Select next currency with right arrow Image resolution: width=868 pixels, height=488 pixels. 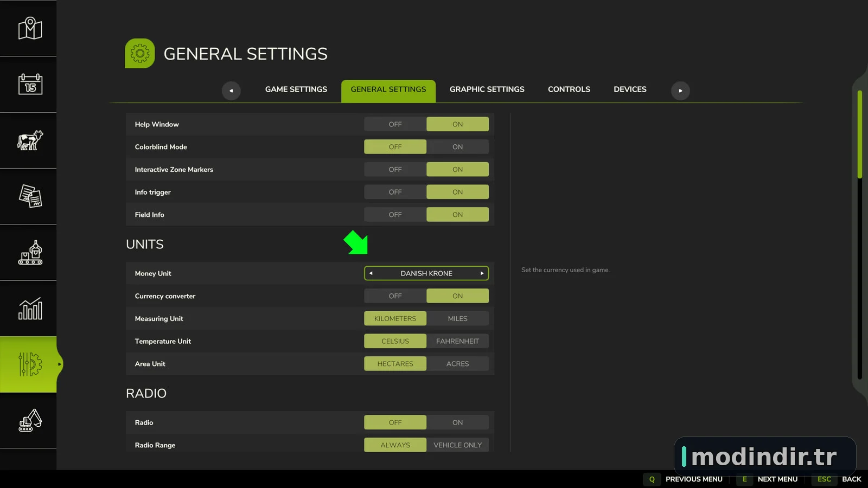482,273
